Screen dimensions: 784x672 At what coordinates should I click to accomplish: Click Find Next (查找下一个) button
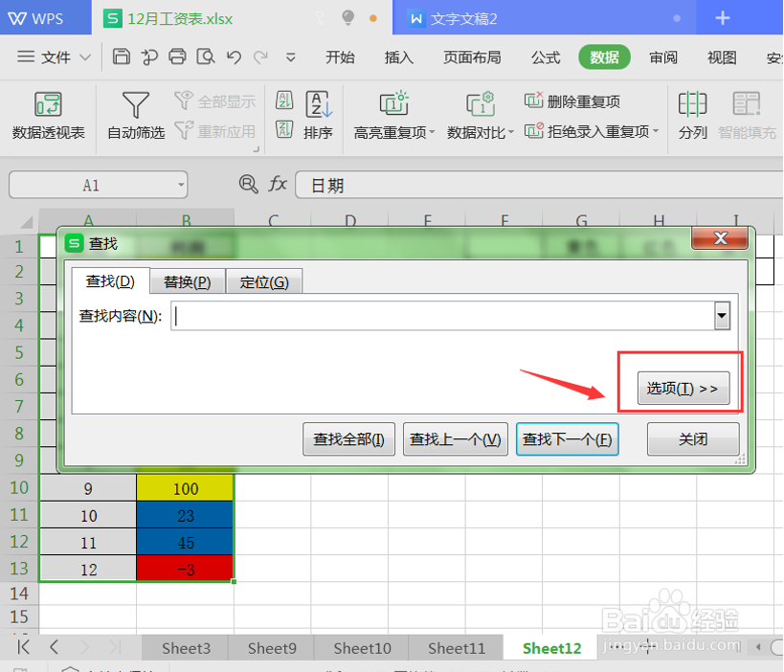pos(567,439)
